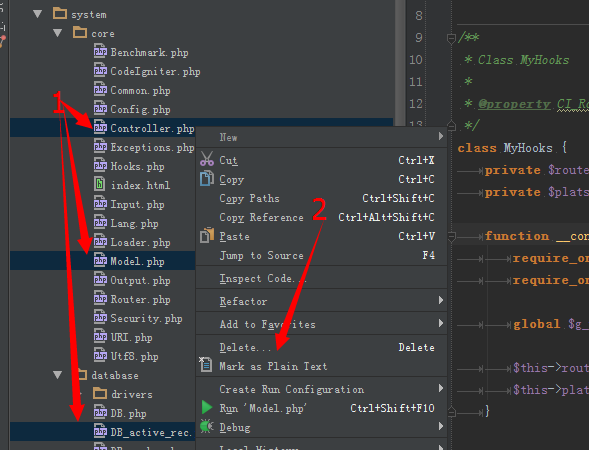
Task: Select the Hooks.php file name
Action: tap(137, 166)
